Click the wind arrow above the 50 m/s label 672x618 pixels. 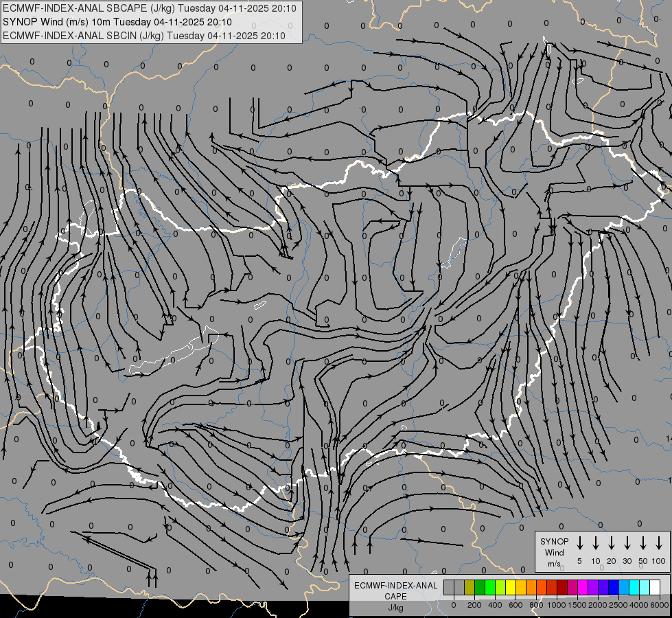point(643,543)
